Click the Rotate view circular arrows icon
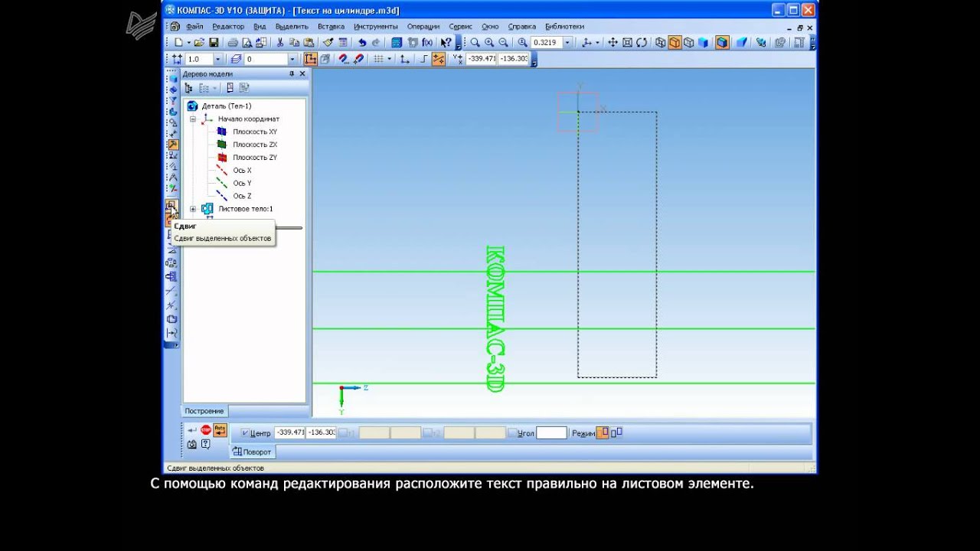Image resolution: width=980 pixels, height=551 pixels. tap(642, 43)
